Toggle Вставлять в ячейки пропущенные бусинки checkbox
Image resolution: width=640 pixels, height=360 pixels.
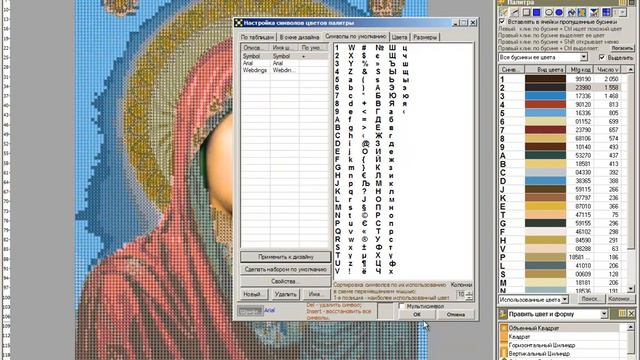click(x=502, y=22)
